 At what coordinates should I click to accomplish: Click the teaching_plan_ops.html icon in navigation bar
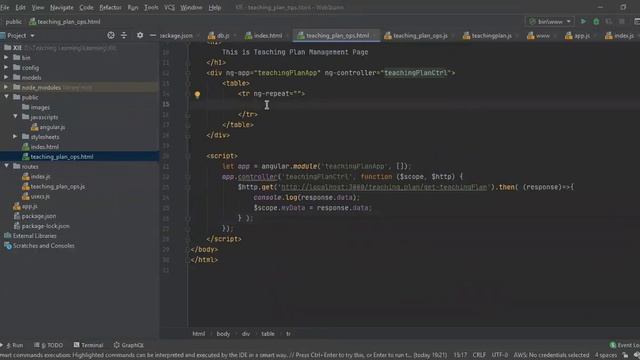(x=33, y=22)
